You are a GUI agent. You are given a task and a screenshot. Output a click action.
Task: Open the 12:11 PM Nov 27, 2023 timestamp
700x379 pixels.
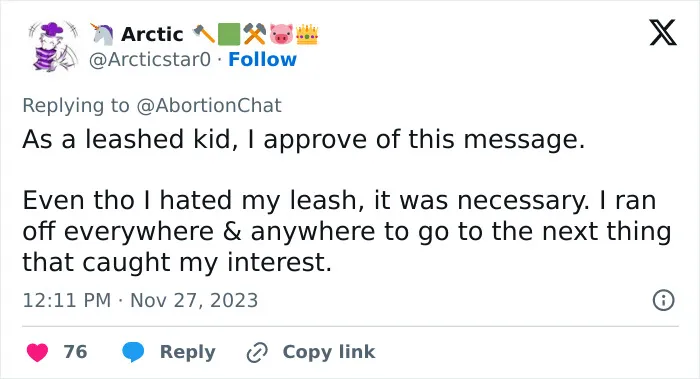click(140, 300)
